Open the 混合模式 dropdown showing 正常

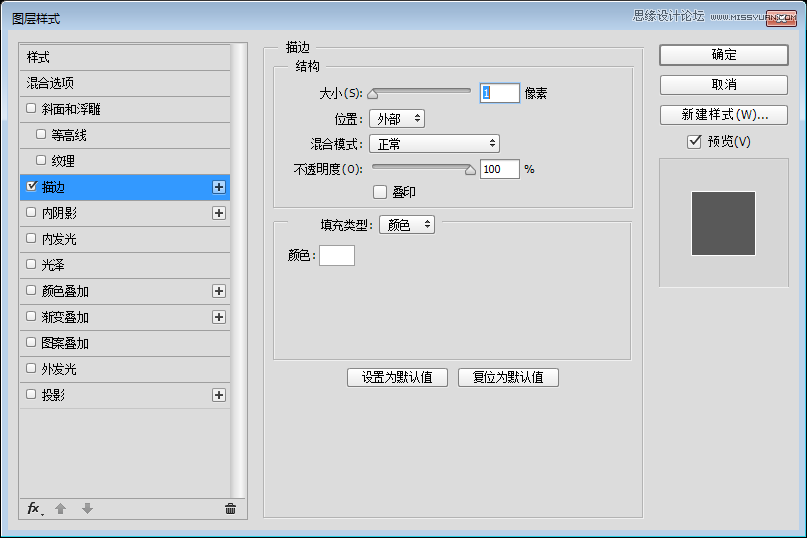434,144
